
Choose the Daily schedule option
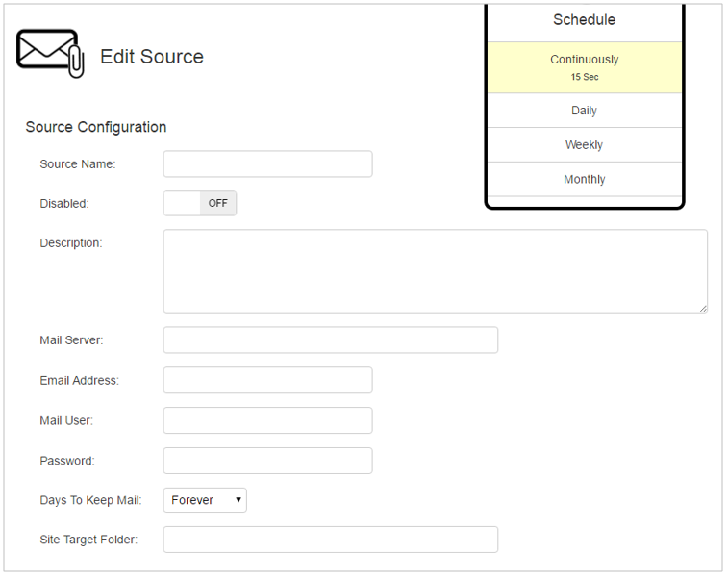(584, 111)
